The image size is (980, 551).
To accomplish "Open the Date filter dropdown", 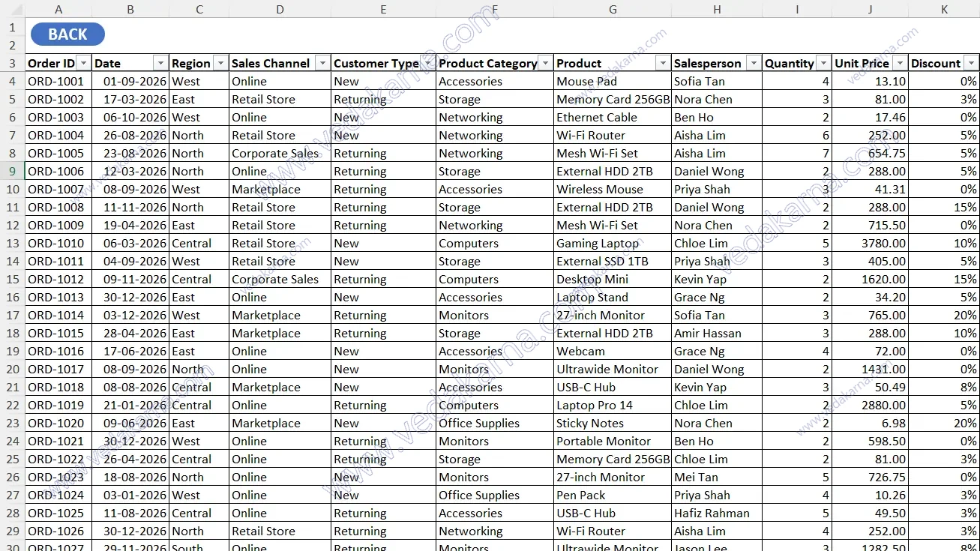I will 160,64.
